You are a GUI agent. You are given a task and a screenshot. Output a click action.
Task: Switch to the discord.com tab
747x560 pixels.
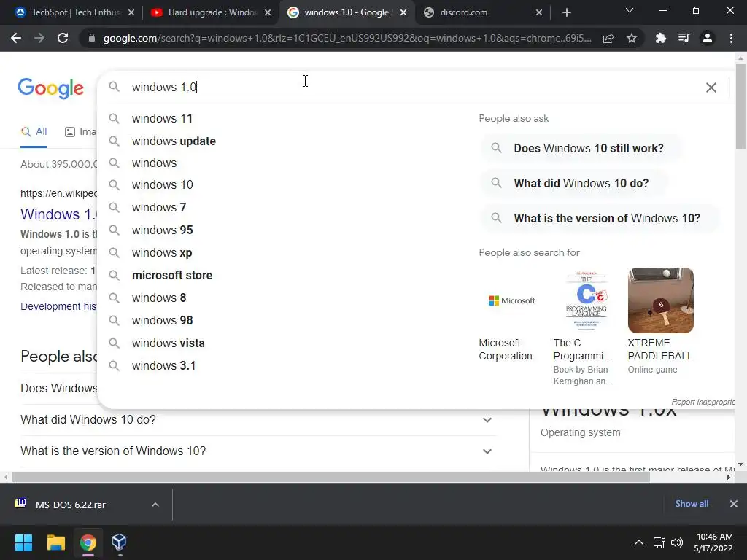pos(481,12)
